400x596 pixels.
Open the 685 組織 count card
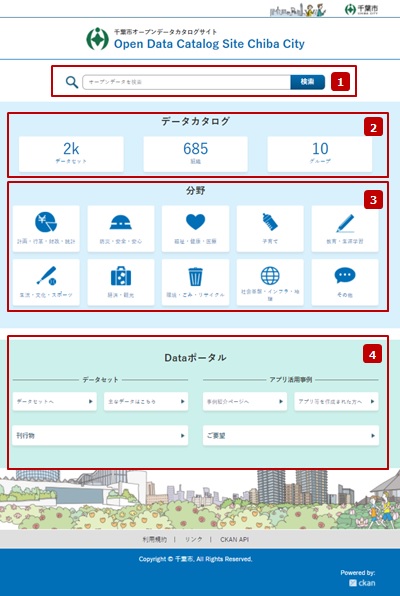pyautogui.click(x=195, y=154)
